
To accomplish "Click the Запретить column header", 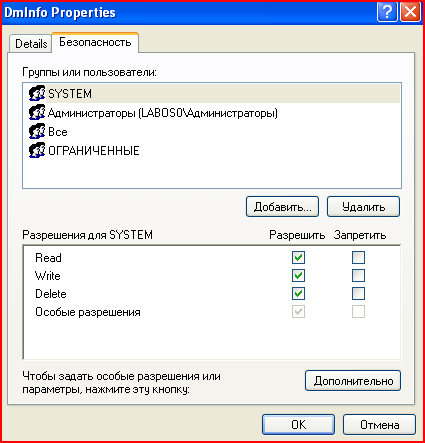I will pyautogui.click(x=360, y=235).
